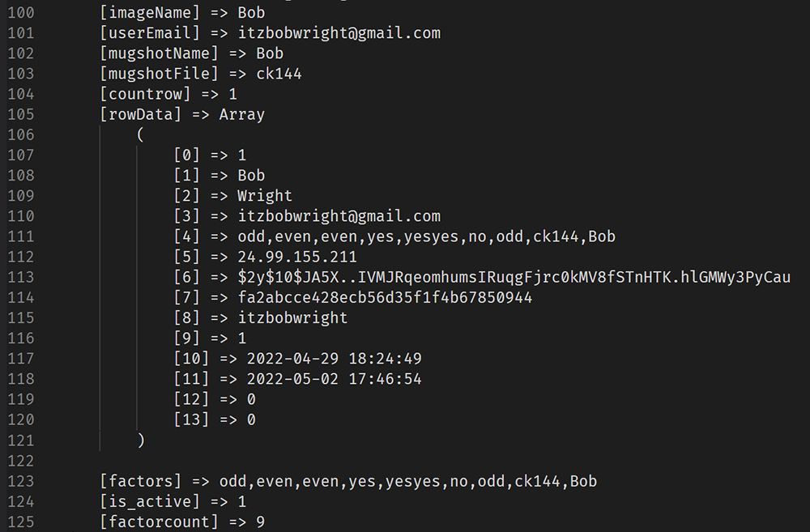Click the itzbobwright username on line 115
The image size is (810, 532).
[x=292, y=317]
